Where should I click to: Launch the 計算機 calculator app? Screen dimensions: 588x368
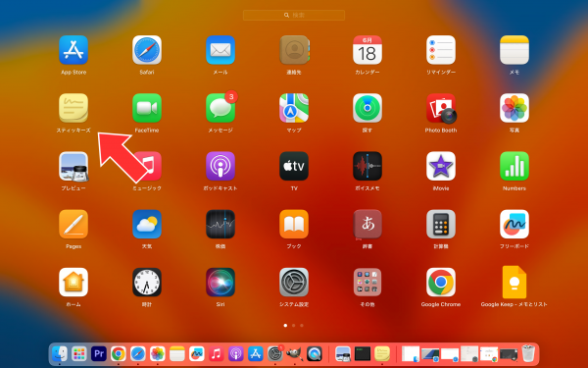coord(441,224)
